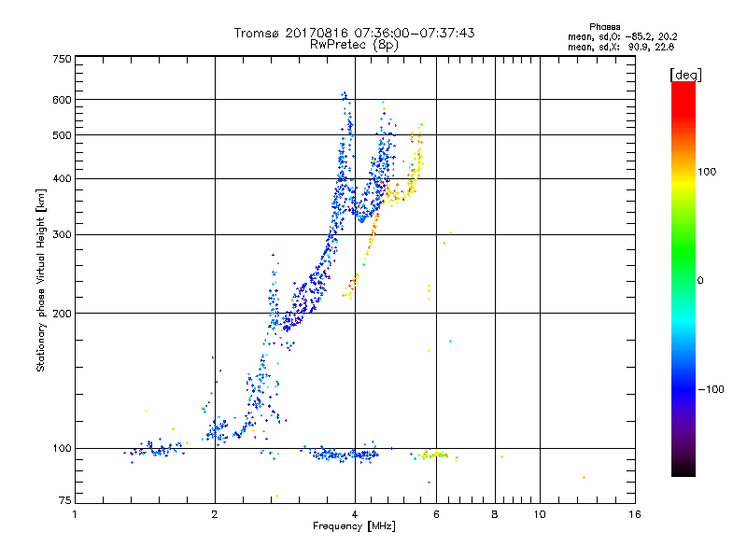Click the 'RwPretec (8p)' subtitle

tap(354, 45)
